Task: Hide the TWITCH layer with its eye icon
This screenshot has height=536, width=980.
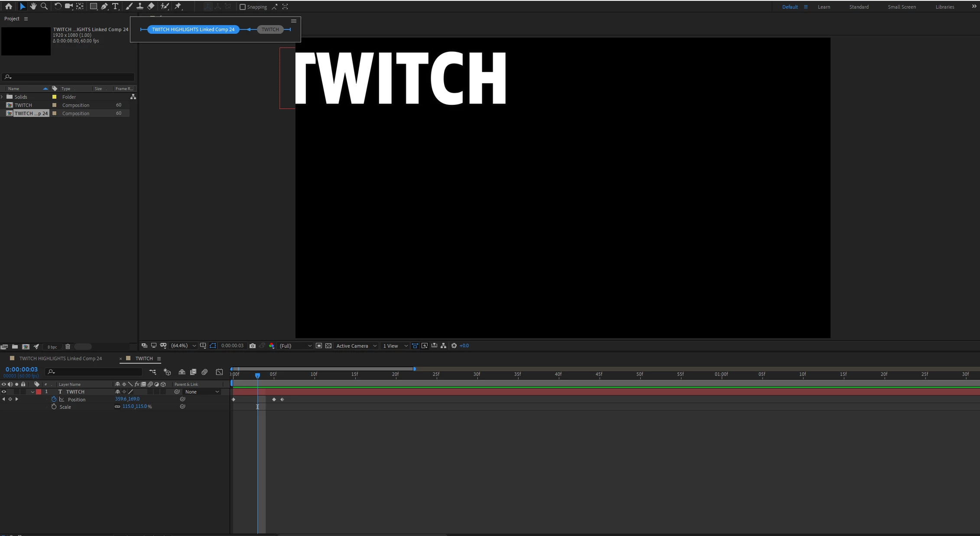Action: 4,392
